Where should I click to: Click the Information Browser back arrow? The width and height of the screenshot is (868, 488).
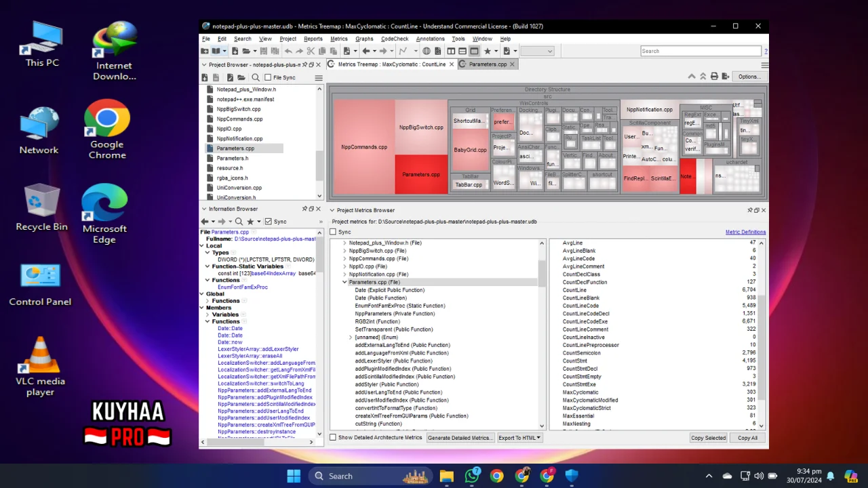click(x=205, y=222)
